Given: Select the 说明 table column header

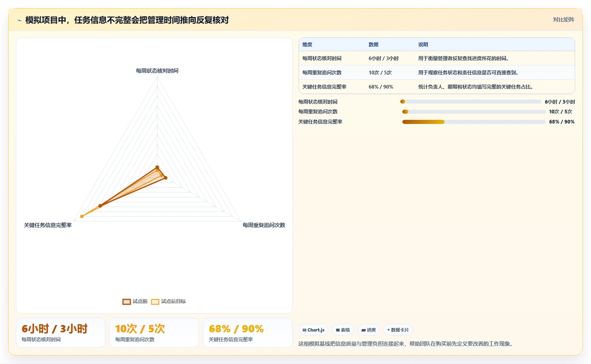Looking at the screenshot, I should [423, 45].
